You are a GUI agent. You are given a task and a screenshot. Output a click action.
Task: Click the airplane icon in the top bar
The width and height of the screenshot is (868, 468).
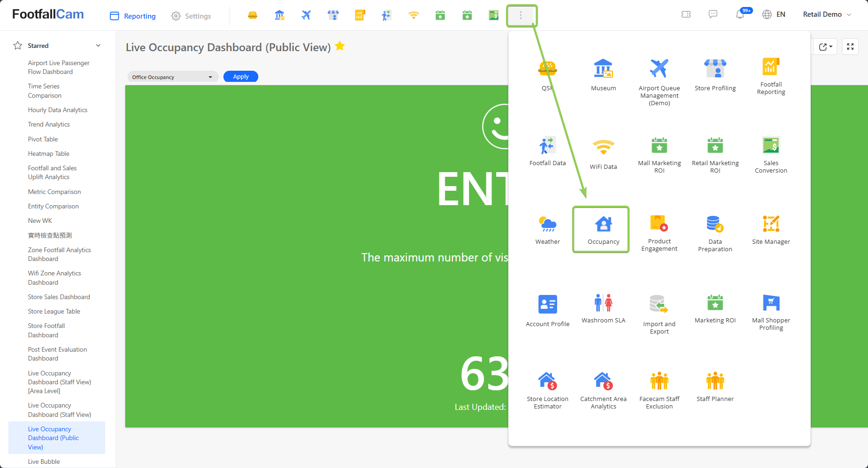[306, 15]
